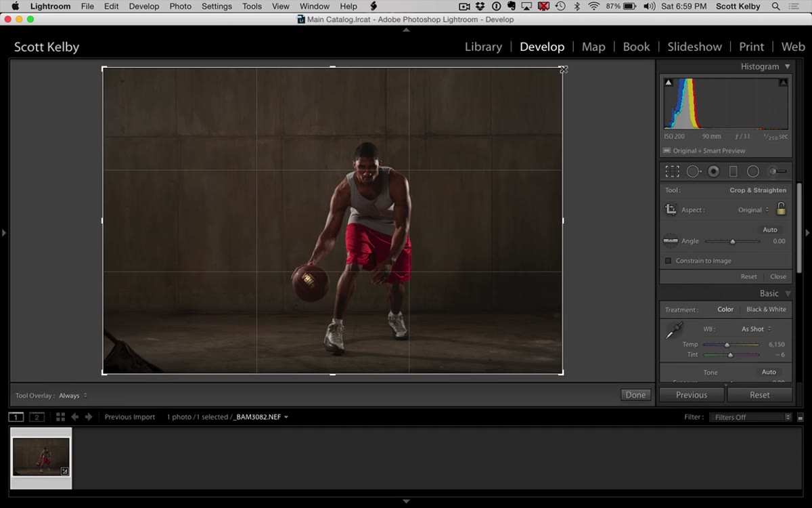Go forward with filmstrip right arrow

click(88, 417)
